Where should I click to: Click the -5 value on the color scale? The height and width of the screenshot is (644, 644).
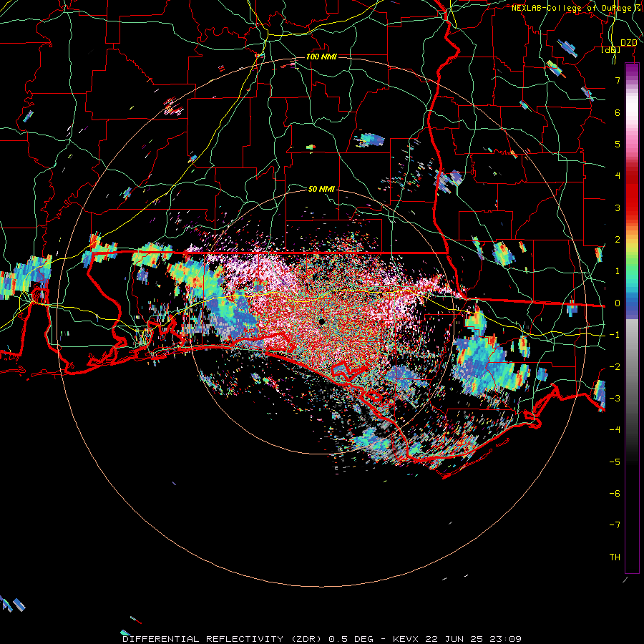615,462
